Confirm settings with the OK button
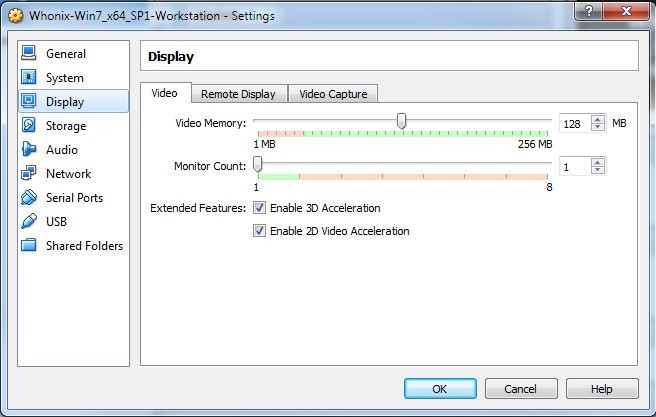 [x=439, y=388]
